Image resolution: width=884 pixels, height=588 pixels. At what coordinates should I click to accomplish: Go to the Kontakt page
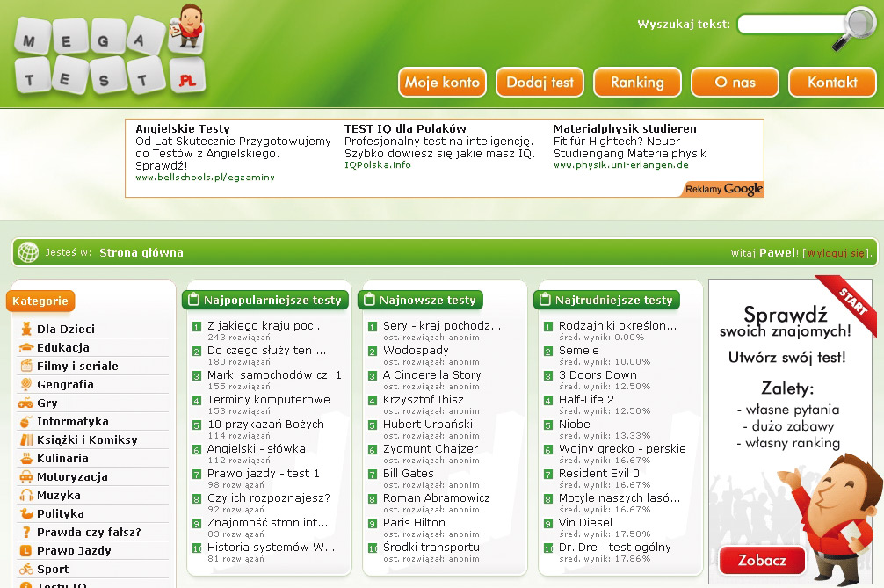tap(832, 83)
